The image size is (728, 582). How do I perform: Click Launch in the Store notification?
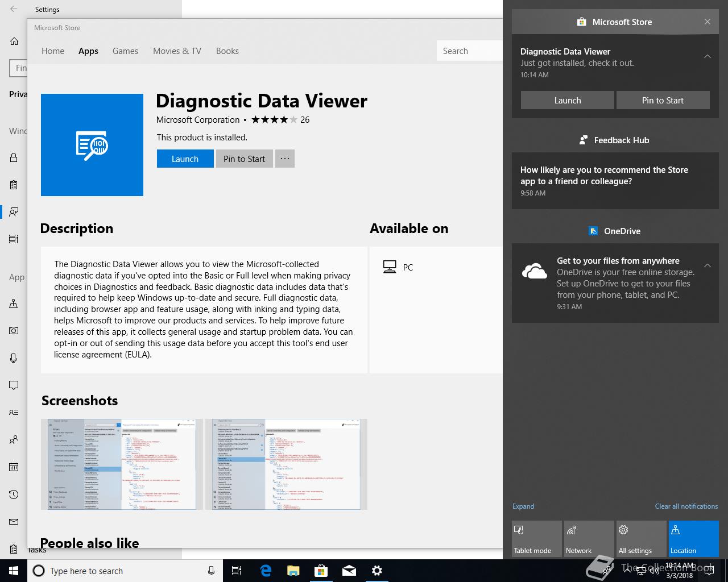point(568,100)
